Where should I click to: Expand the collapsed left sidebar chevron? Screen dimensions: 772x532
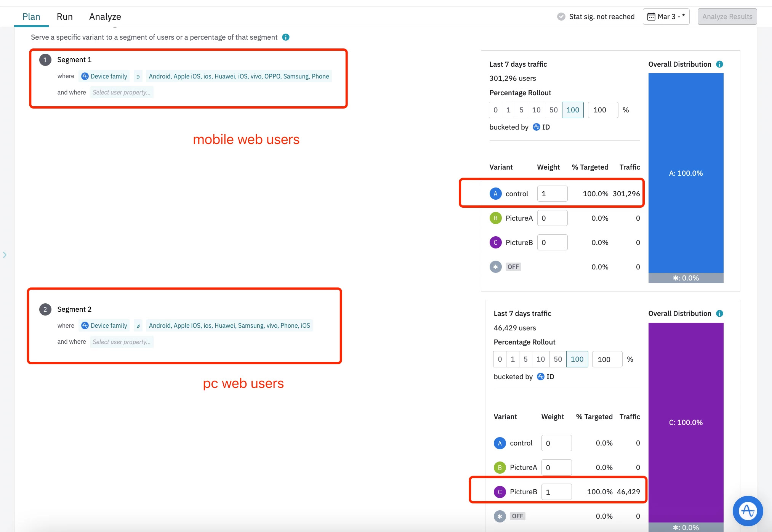click(5, 255)
